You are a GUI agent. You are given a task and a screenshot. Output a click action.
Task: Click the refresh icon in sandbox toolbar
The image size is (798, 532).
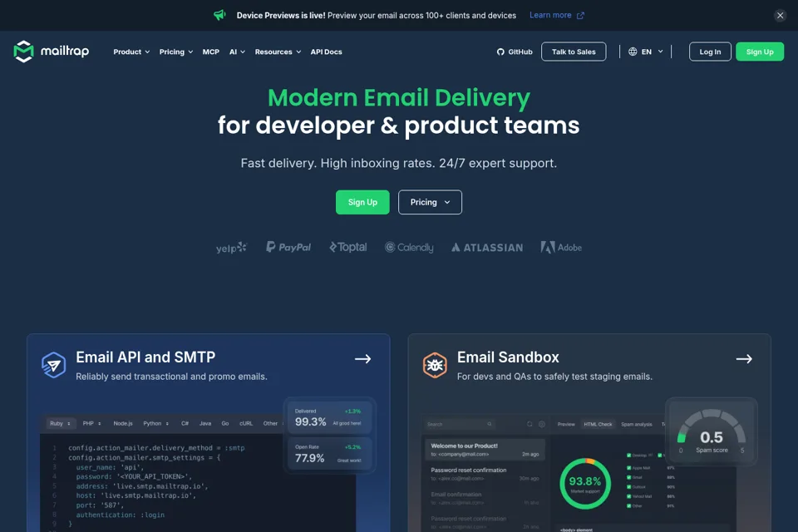click(530, 424)
